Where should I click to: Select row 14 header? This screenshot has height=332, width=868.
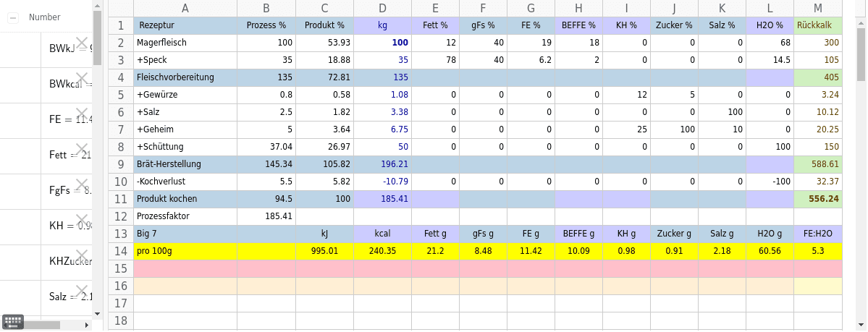[x=120, y=251]
